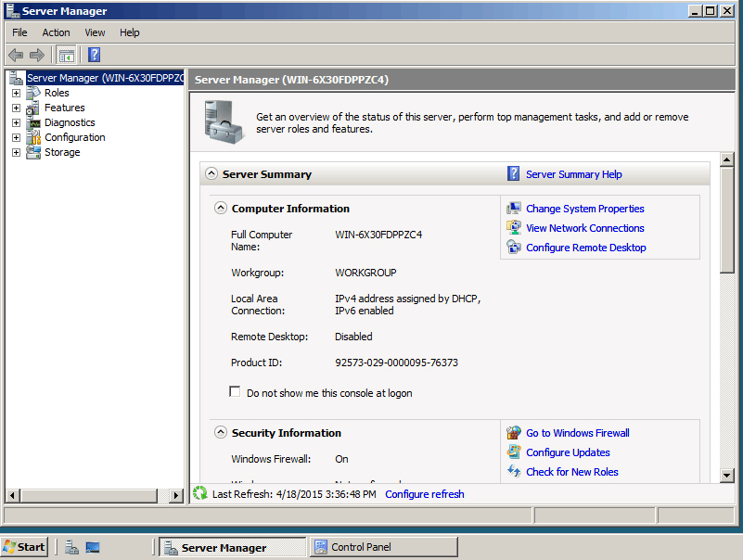Collapse the Security Information section
The width and height of the screenshot is (743, 560).
click(221, 432)
